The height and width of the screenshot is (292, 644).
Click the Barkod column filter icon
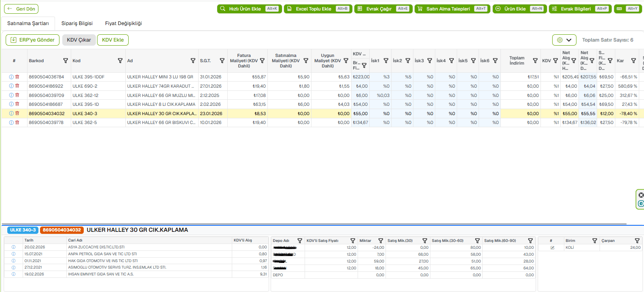[x=66, y=61]
